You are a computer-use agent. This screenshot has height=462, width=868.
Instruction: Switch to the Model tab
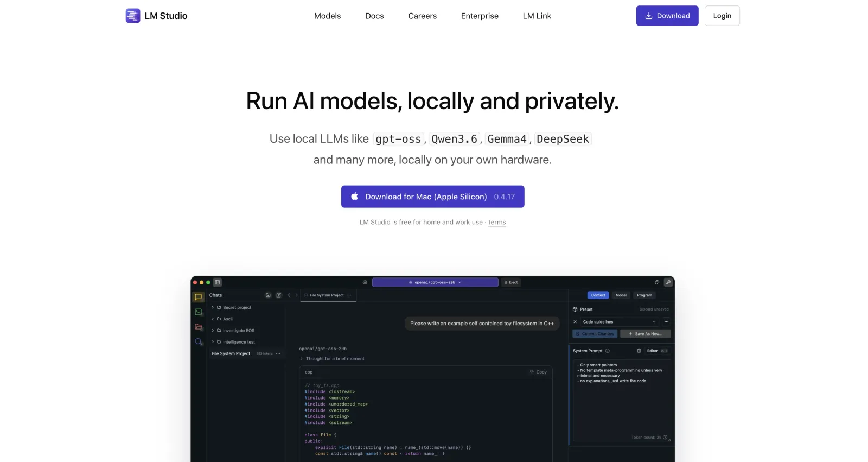pos(621,295)
